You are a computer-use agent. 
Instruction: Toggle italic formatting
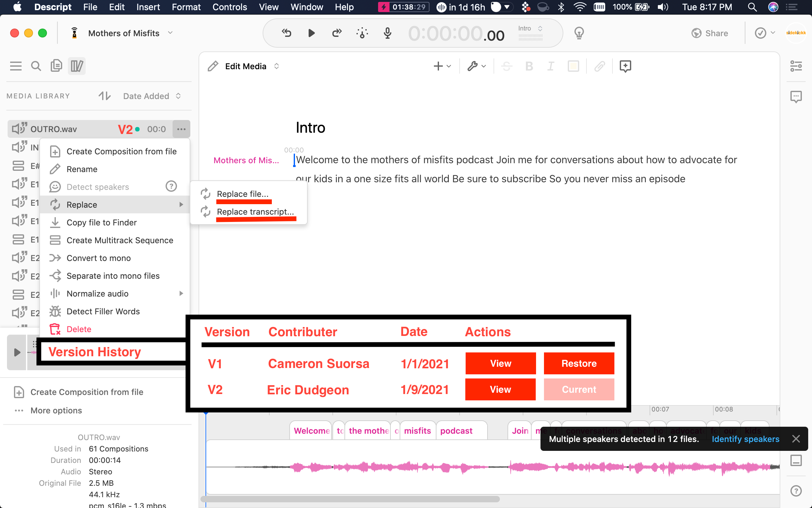pyautogui.click(x=551, y=66)
